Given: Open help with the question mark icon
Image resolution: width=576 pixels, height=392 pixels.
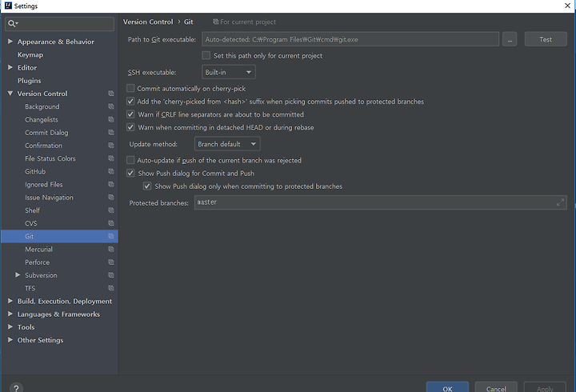Looking at the screenshot, I should 17,388.
